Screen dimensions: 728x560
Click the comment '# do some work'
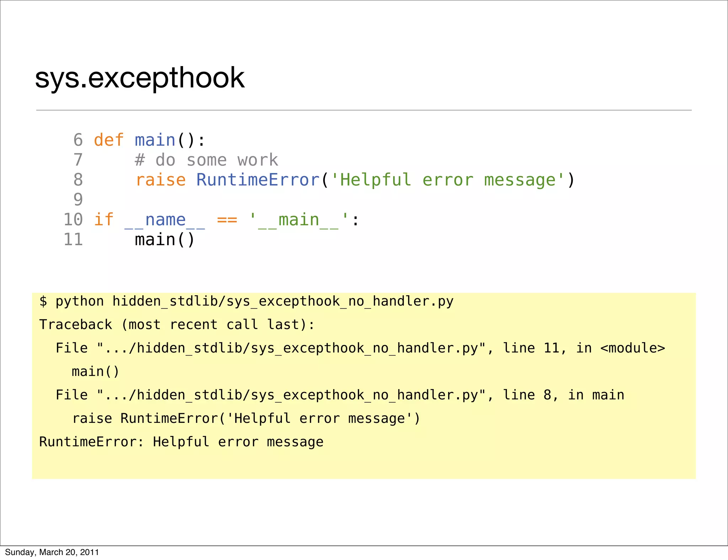click(x=207, y=160)
